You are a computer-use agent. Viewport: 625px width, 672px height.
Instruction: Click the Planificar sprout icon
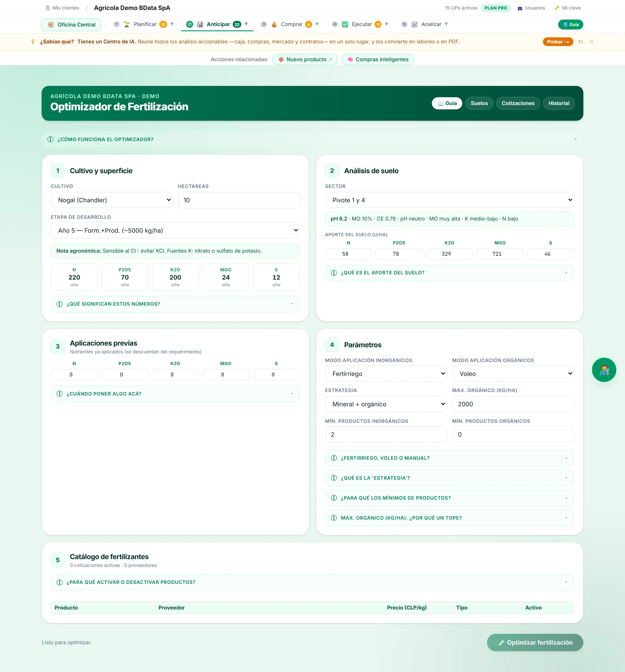click(127, 24)
